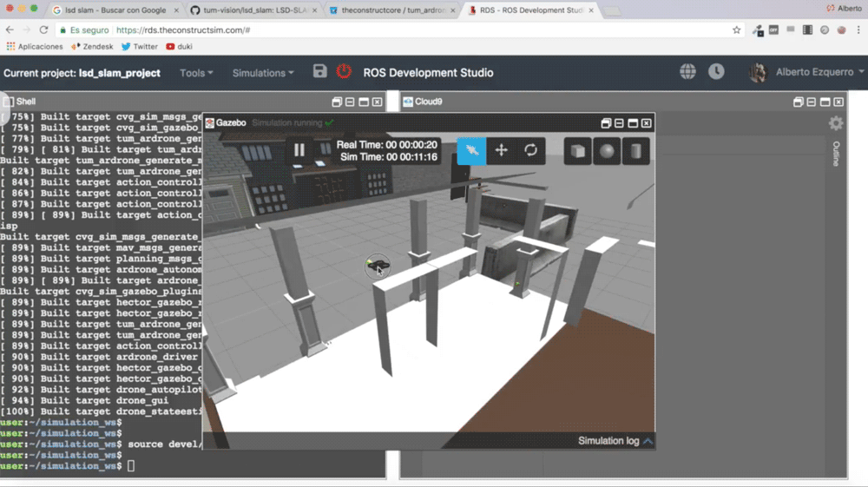
Task: Open the Outline side tab in Cloud9
Action: click(837, 154)
